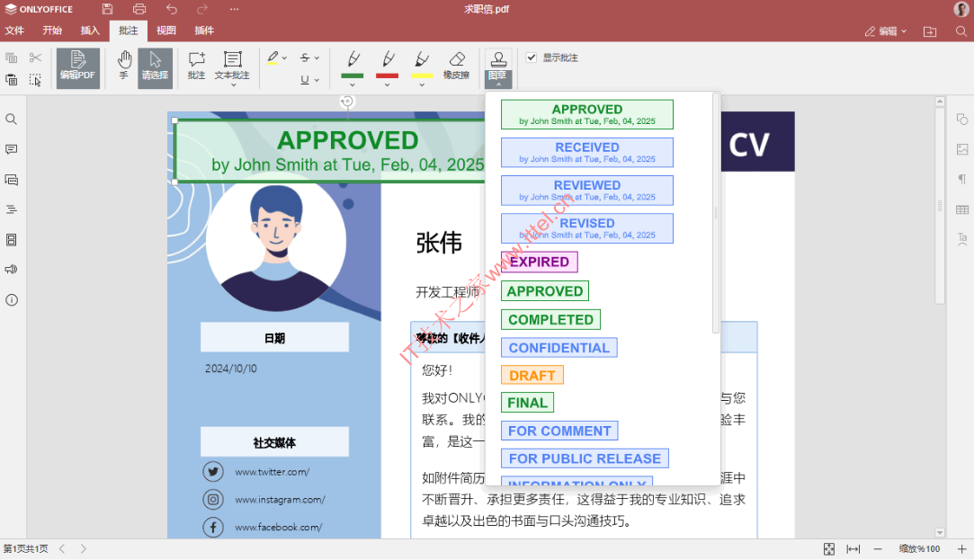Open the Find panel in left sidebar
This screenshot has height=560, width=974.
[x=11, y=120]
